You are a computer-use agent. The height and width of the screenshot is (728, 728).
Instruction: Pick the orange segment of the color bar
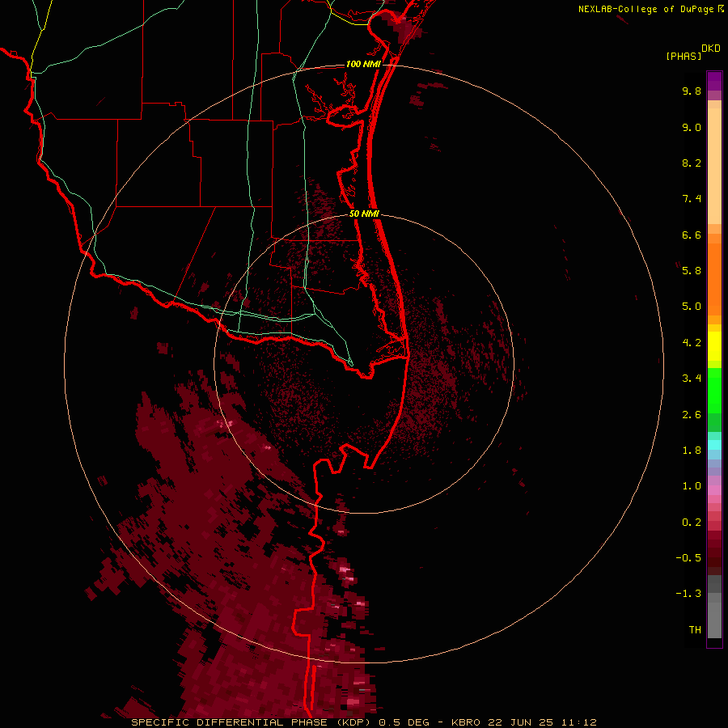(x=714, y=280)
